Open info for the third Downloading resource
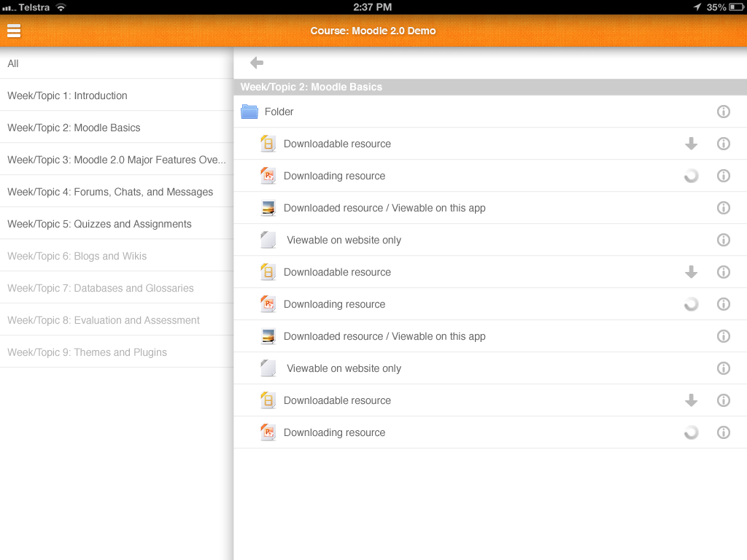747x560 pixels. (723, 432)
